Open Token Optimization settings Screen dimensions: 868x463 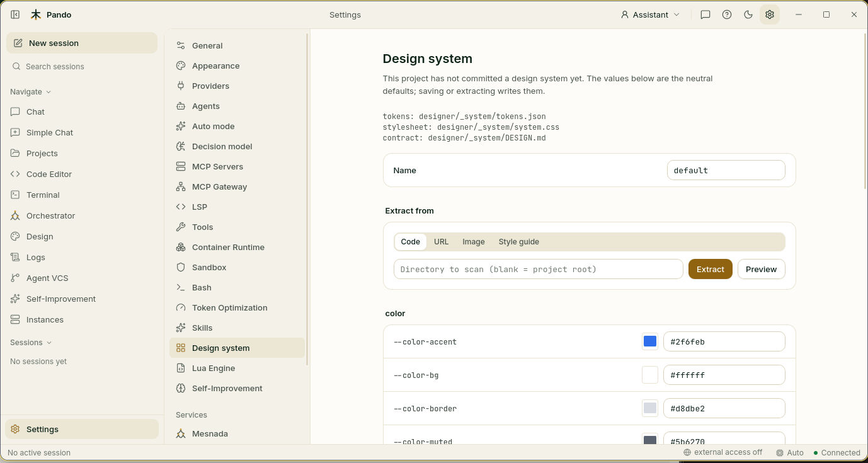[x=237, y=307]
